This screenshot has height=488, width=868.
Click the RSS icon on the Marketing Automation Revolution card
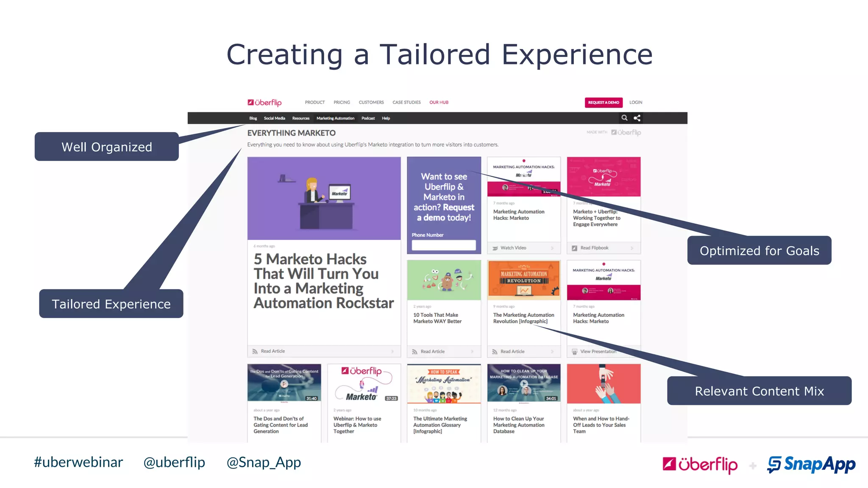coord(495,352)
